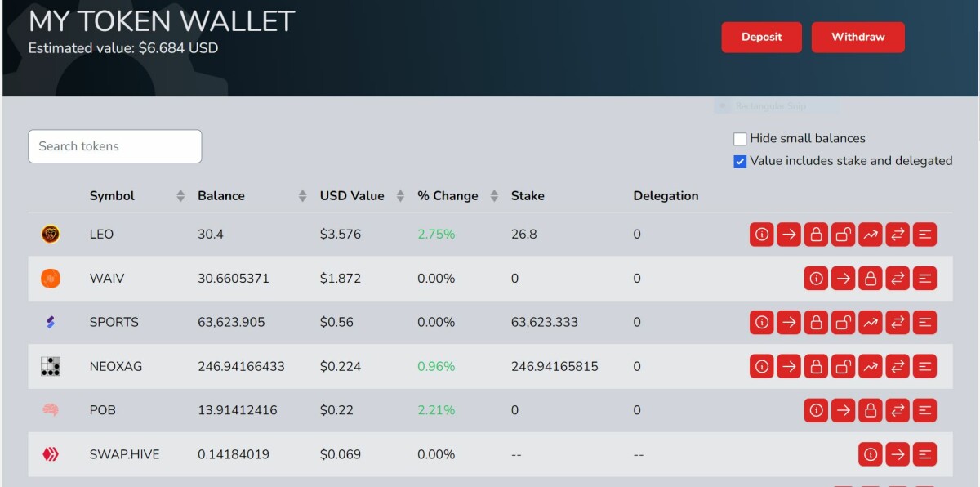Trade NEOXAG using the swap arrows icon
The height and width of the screenshot is (487, 980).
897,366
